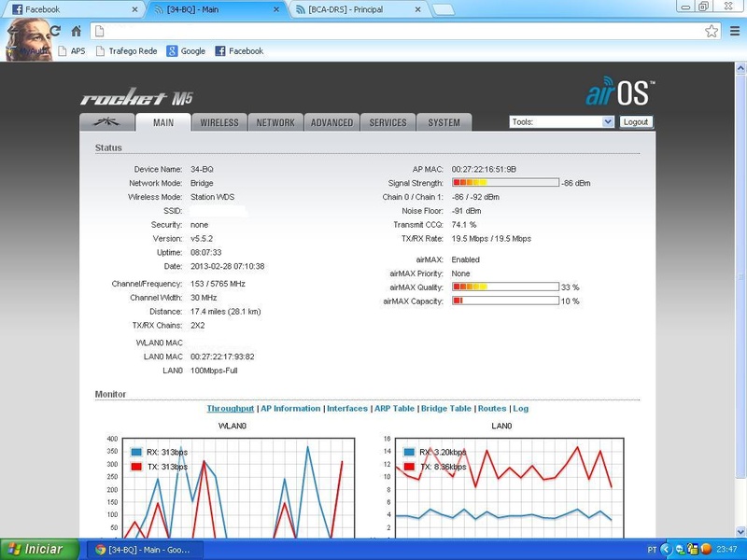The width and height of the screenshot is (747, 560).
Task: Open the Iniciar start menu
Action: point(39,549)
